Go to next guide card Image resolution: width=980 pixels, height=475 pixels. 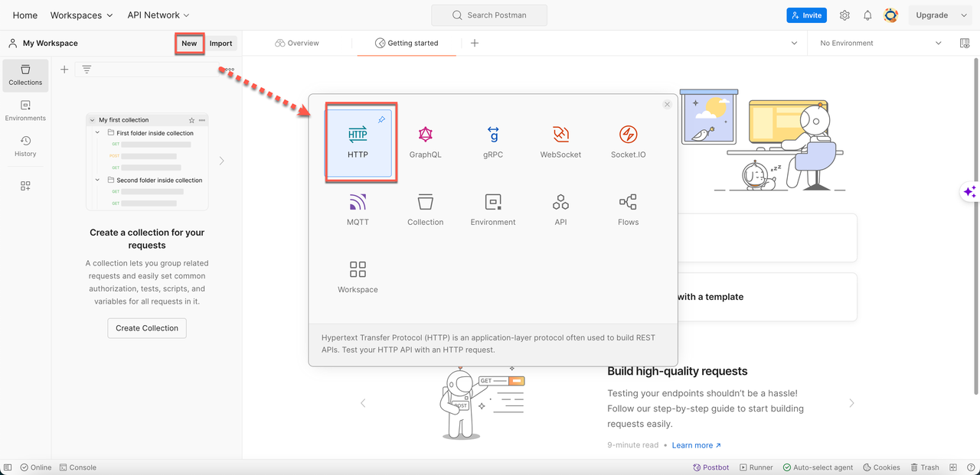(851, 403)
